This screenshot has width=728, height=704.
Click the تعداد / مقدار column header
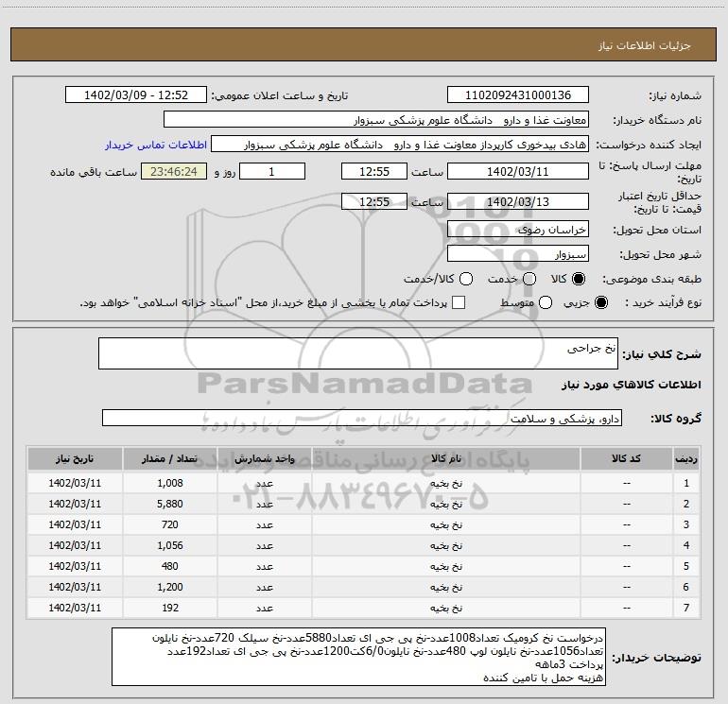point(169,459)
